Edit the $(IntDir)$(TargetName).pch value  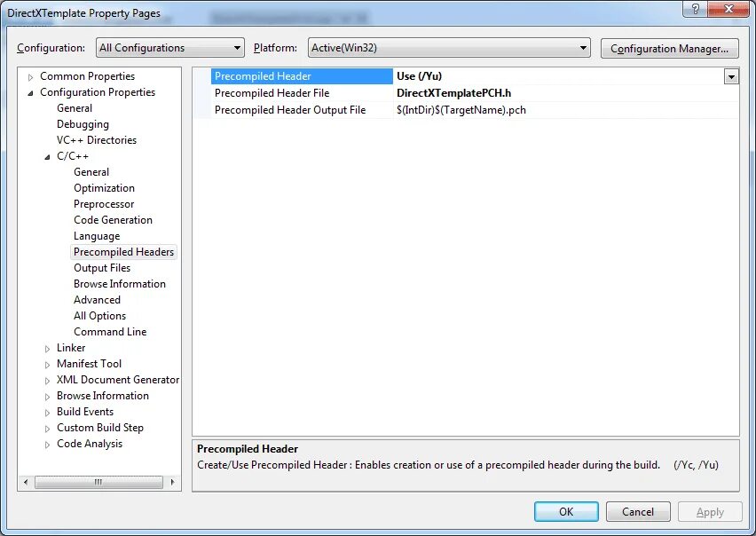tap(461, 110)
